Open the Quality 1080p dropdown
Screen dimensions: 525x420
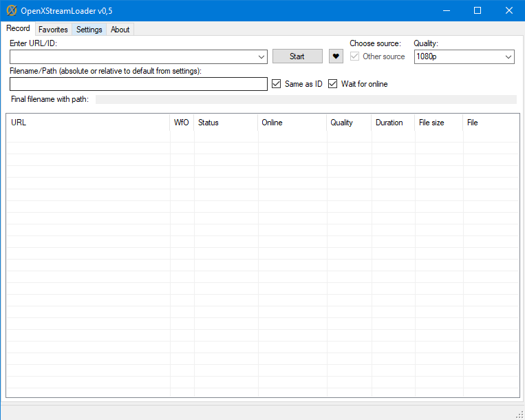tap(464, 57)
